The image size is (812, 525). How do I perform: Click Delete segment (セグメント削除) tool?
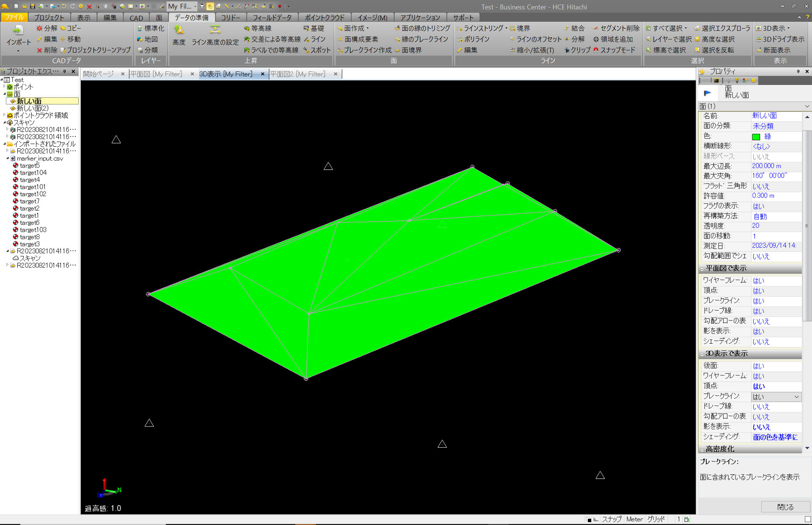tap(616, 28)
